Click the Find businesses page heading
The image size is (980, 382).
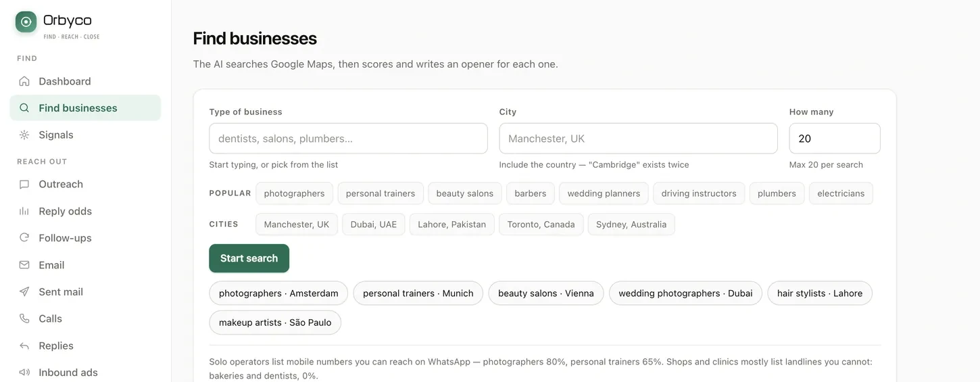pos(255,39)
